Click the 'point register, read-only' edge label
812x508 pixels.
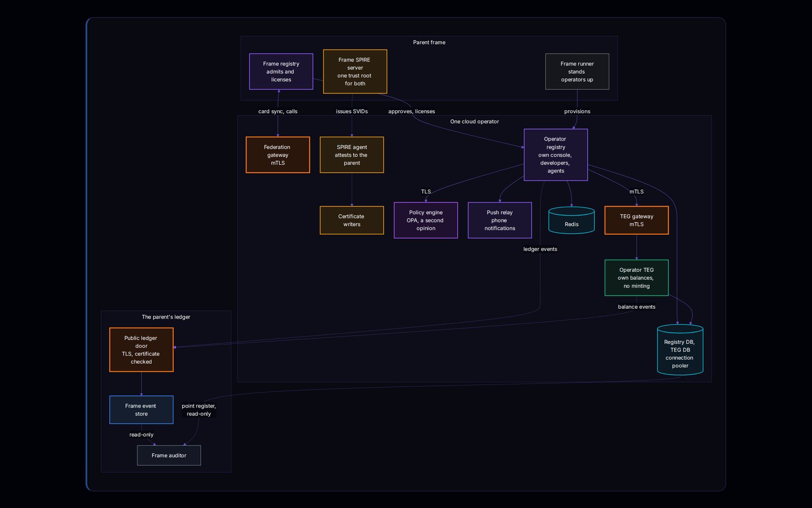(x=199, y=410)
